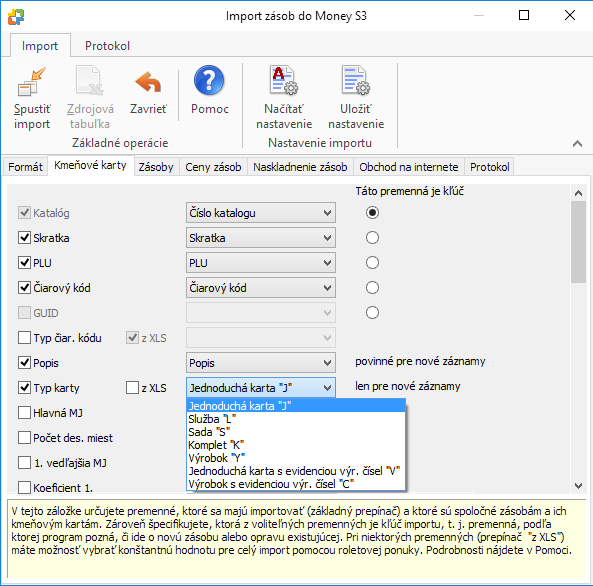Pick Výrobok s evidenciou výr. čísel "C"
The width and height of the screenshot is (593, 586).
296,484
